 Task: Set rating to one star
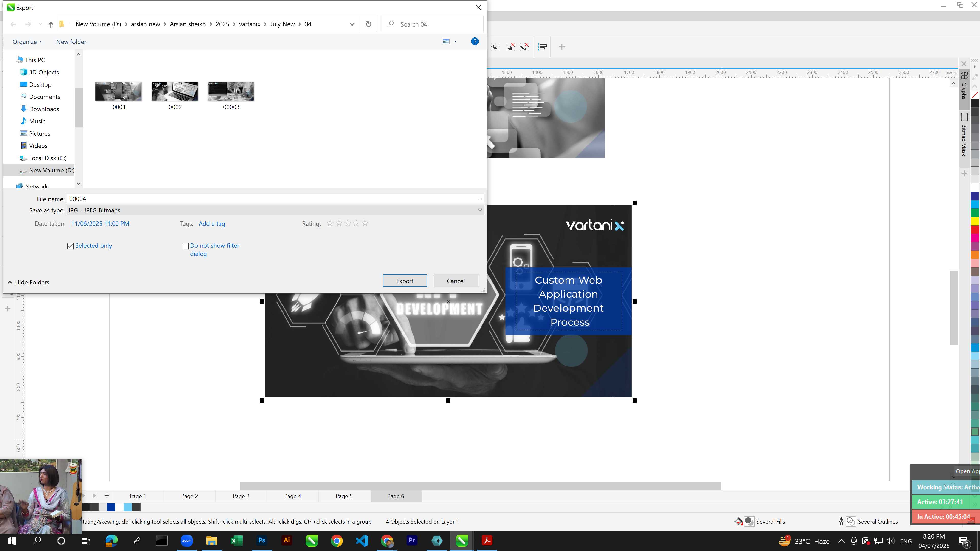[330, 223]
